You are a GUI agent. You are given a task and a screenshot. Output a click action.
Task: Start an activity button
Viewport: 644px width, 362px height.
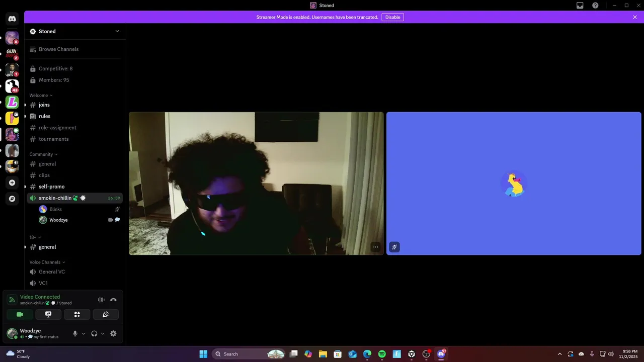[77, 314]
